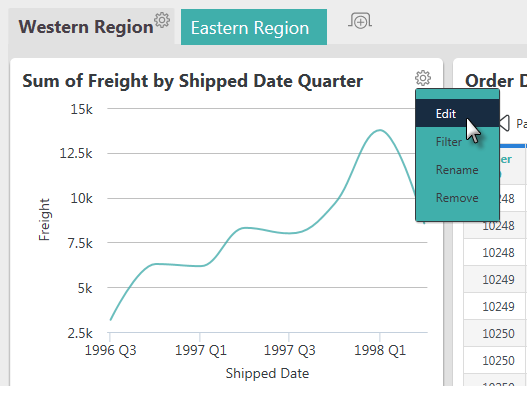Click the add new tab icon
Image resolution: width=527 pixels, height=407 pixels.
click(x=360, y=21)
